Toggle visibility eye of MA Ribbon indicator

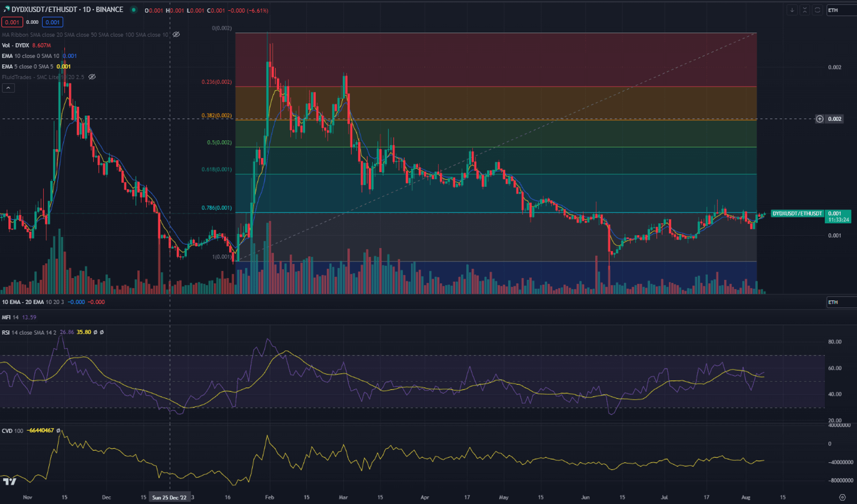click(176, 34)
